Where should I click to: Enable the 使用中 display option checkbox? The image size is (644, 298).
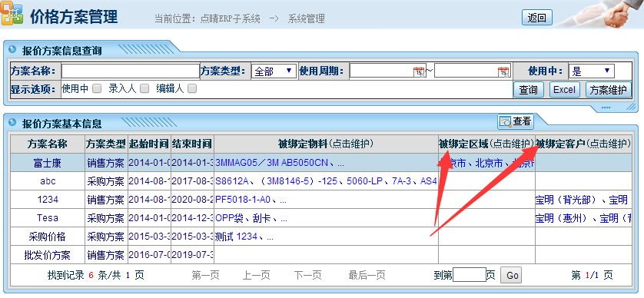click(97, 88)
